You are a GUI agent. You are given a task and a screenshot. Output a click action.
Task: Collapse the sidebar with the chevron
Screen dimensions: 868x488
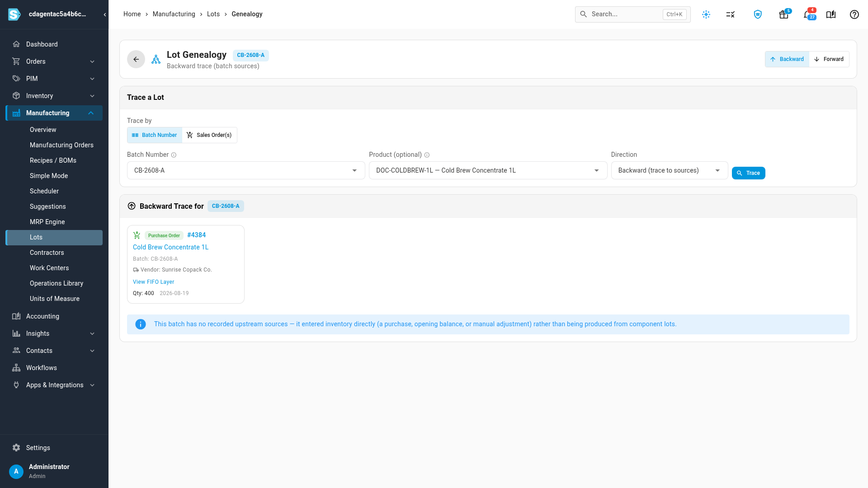click(105, 14)
